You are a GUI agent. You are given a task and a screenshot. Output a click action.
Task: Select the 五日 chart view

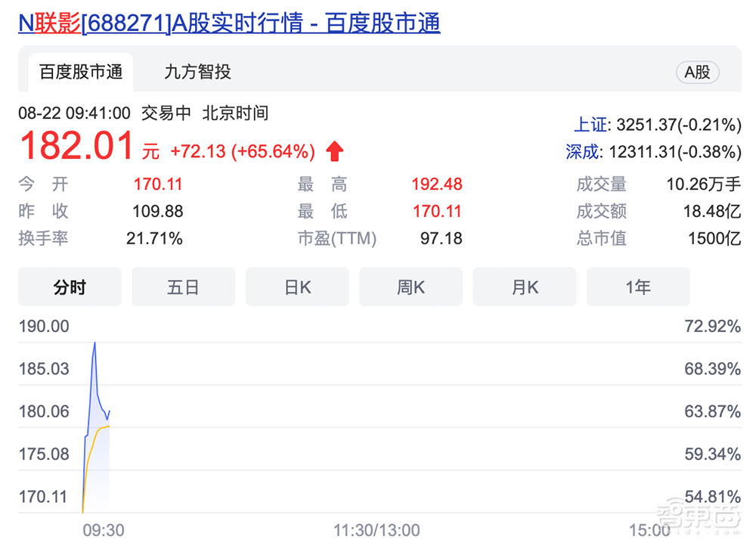point(183,287)
